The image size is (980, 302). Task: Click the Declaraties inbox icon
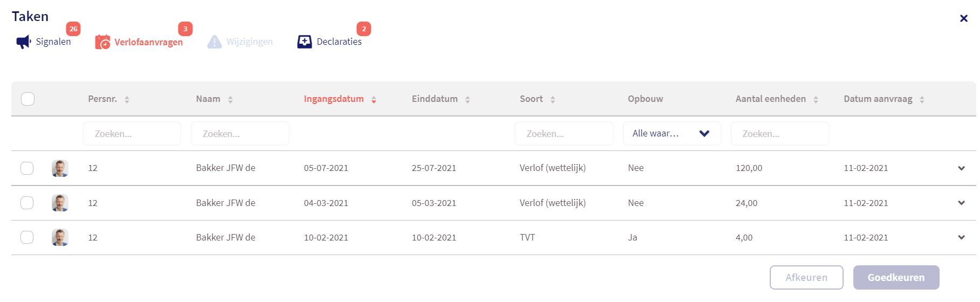(x=305, y=42)
